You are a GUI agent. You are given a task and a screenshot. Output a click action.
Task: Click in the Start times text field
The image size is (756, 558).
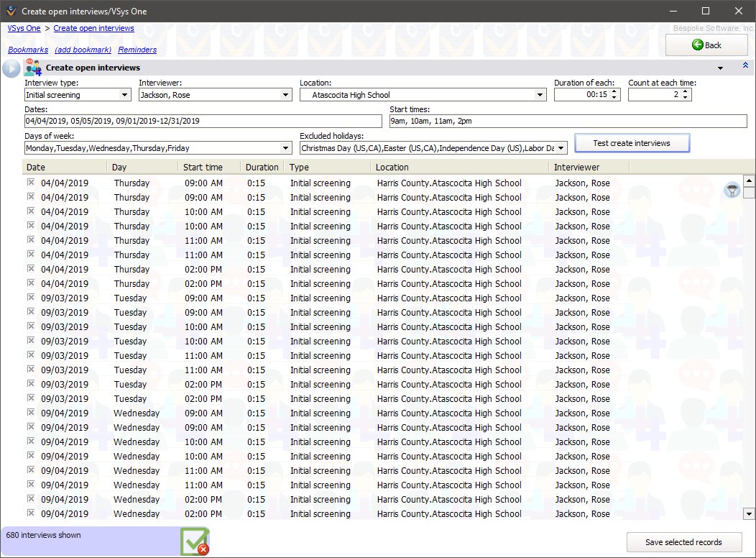pos(568,122)
